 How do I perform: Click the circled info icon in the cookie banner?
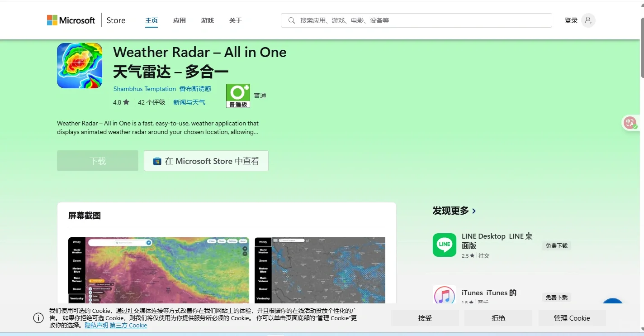click(x=38, y=317)
